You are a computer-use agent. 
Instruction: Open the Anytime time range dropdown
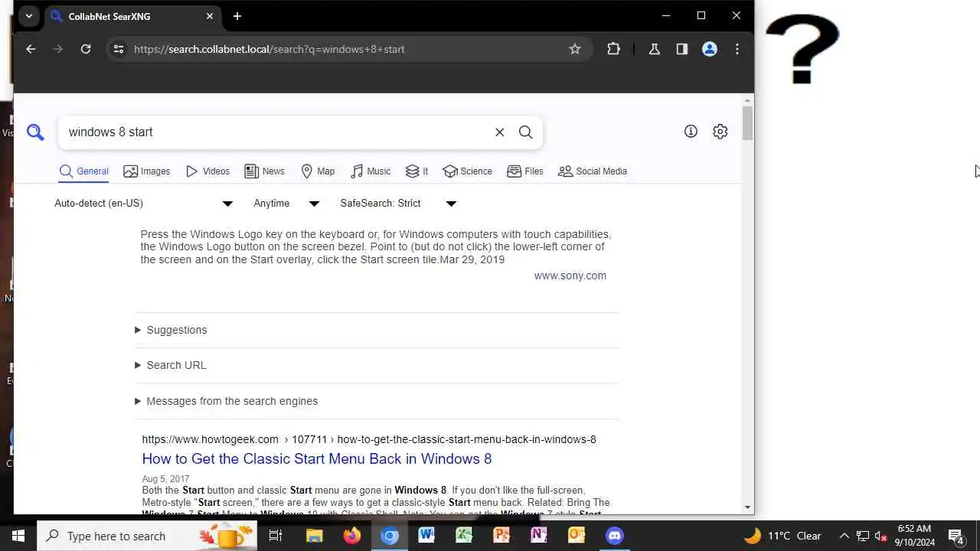286,204
